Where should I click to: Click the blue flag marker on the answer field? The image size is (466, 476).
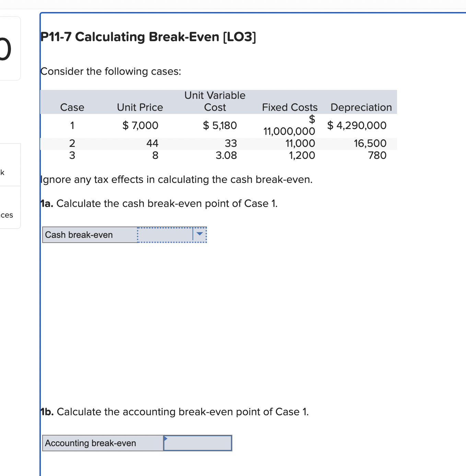pyautogui.click(x=166, y=438)
